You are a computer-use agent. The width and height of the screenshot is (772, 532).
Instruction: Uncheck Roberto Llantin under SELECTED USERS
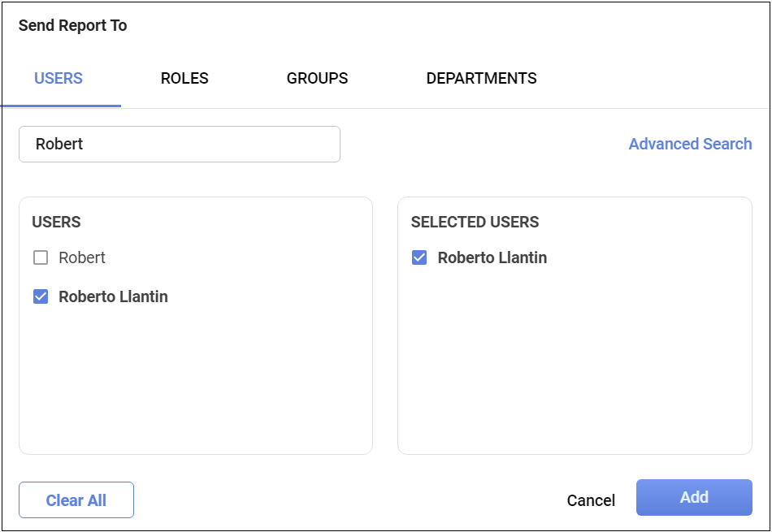pyautogui.click(x=419, y=258)
